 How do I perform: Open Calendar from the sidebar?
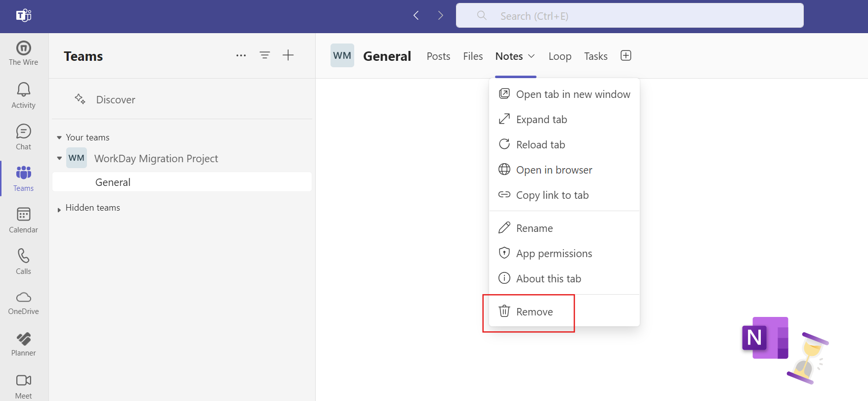[23, 220]
